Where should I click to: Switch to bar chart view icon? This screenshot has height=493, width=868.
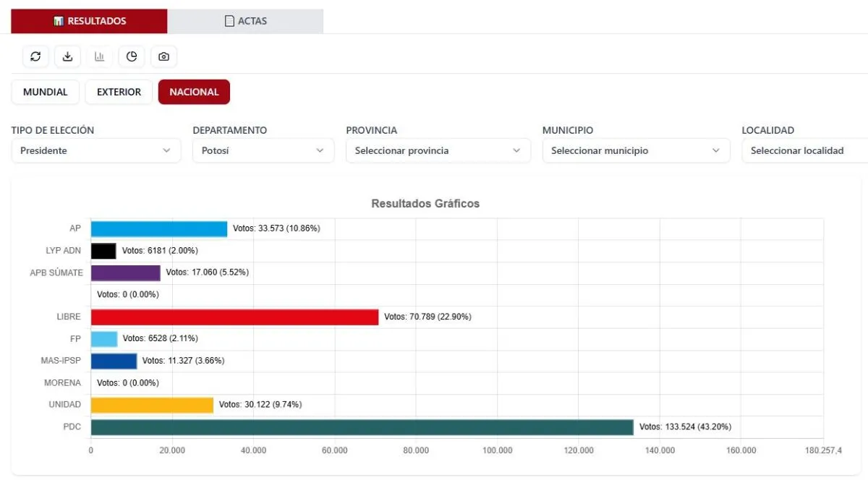[x=99, y=56]
